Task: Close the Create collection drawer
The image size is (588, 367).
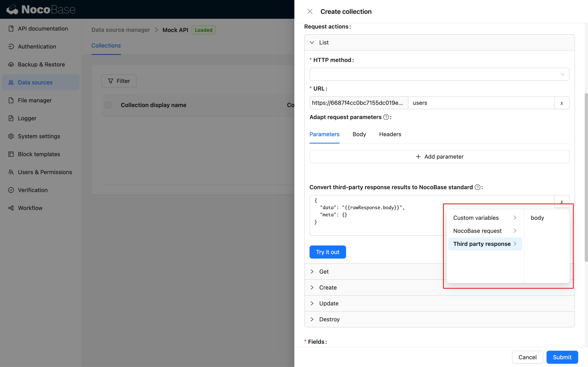Action: click(x=310, y=11)
